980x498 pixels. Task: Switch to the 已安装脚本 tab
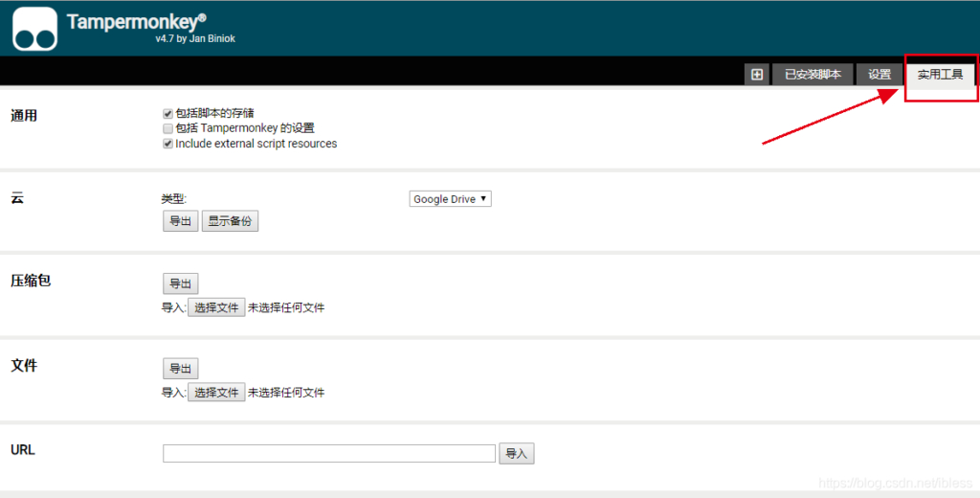pyautogui.click(x=813, y=75)
